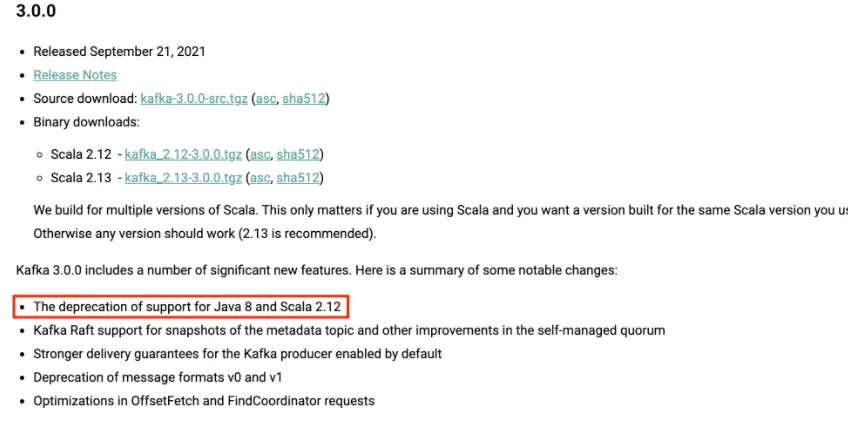The image size is (848, 432).
Task: Click the Kafka 3.0.0 notable changes summary sentence
Action: (x=317, y=270)
